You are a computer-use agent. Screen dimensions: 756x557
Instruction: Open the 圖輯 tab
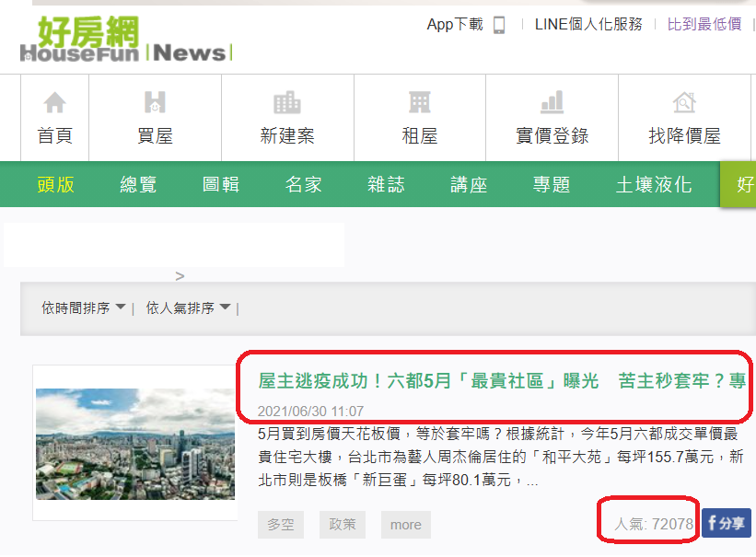[x=221, y=185]
